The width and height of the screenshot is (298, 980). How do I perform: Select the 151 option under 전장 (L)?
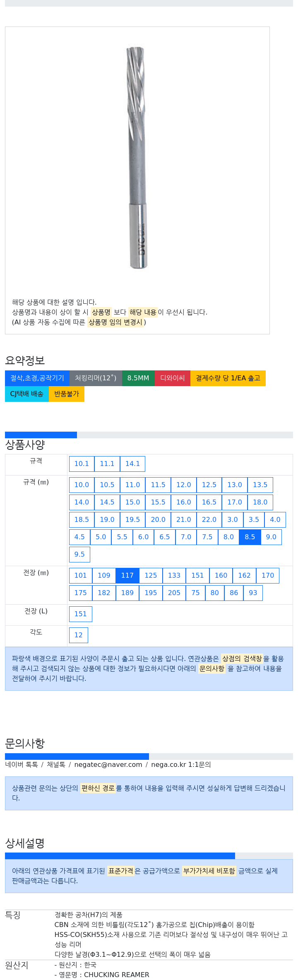[x=81, y=614]
